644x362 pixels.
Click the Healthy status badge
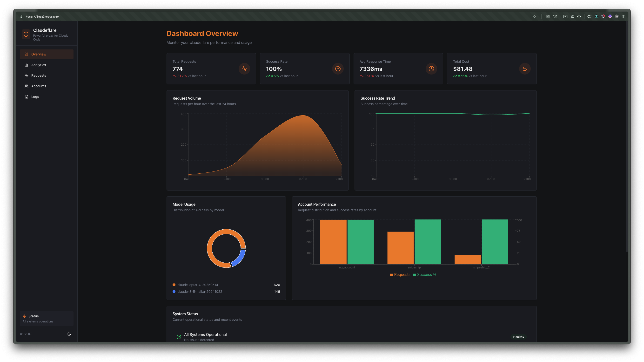tap(518, 337)
